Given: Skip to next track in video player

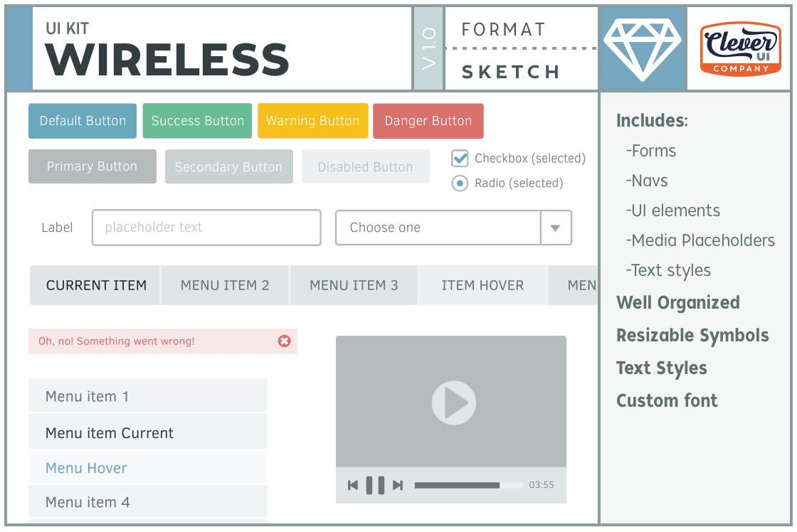Looking at the screenshot, I should click(398, 485).
